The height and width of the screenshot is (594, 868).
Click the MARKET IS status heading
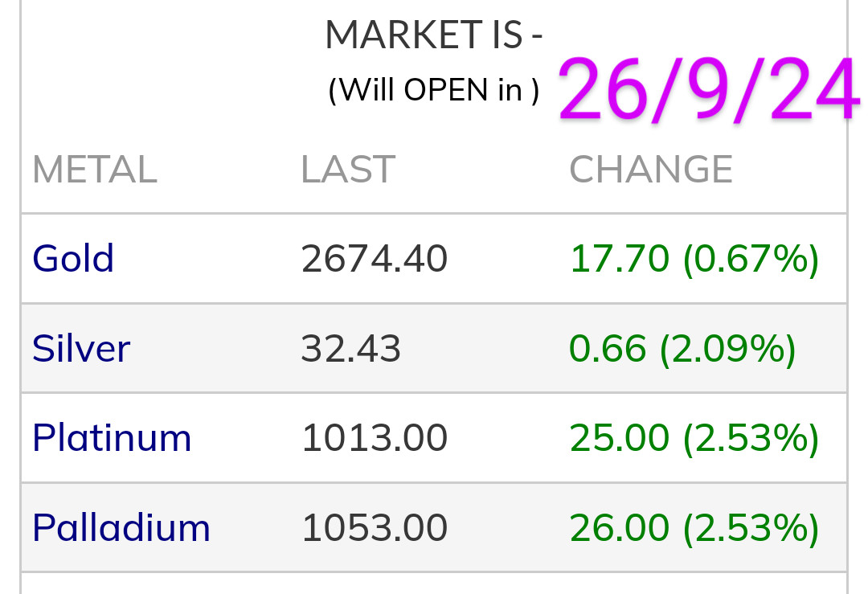tap(434, 35)
